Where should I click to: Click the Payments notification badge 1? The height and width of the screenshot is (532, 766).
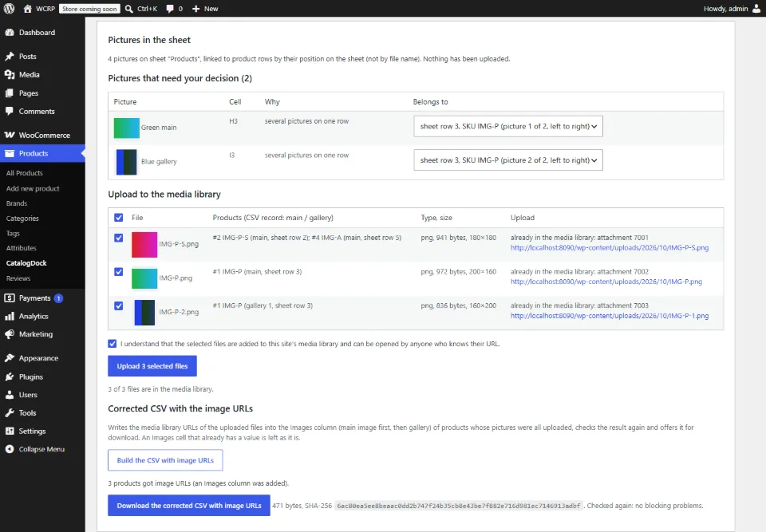[58, 298]
